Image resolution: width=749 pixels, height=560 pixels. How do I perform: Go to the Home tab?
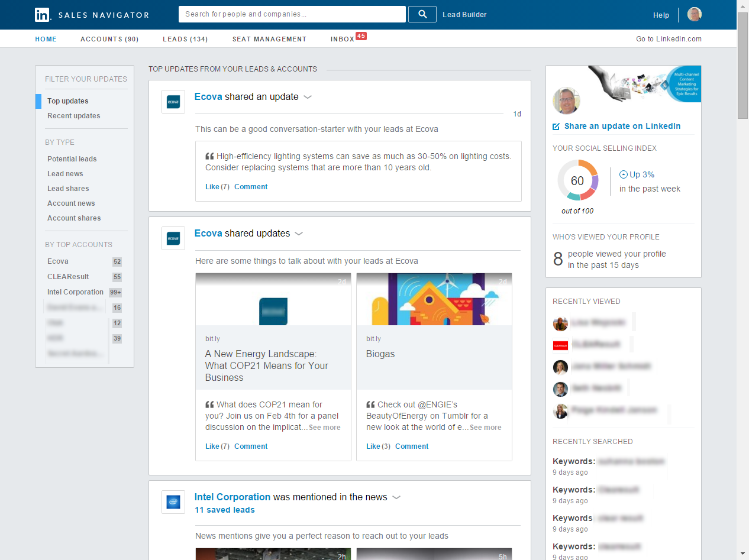point(46,39)
